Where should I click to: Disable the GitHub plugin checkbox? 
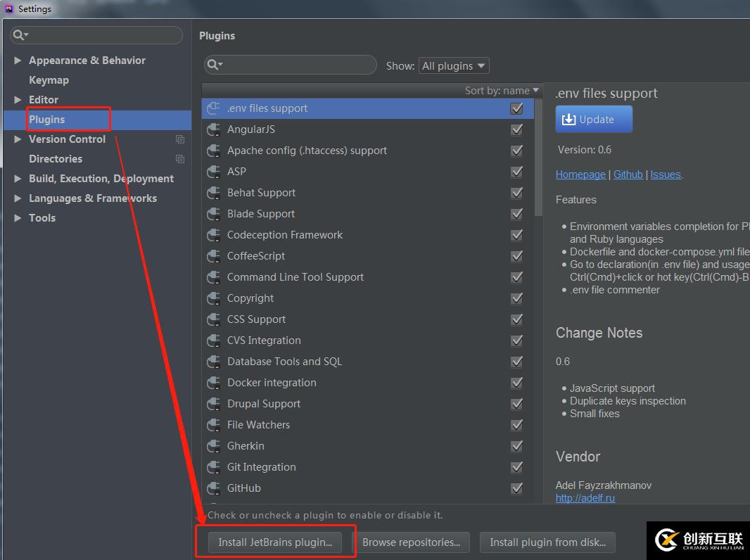coord(516,488)
